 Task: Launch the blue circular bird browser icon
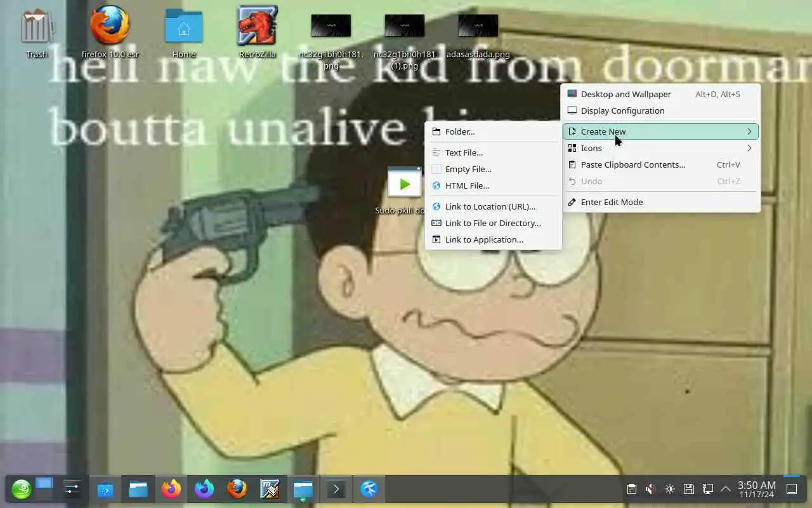[x=369, y=489]
